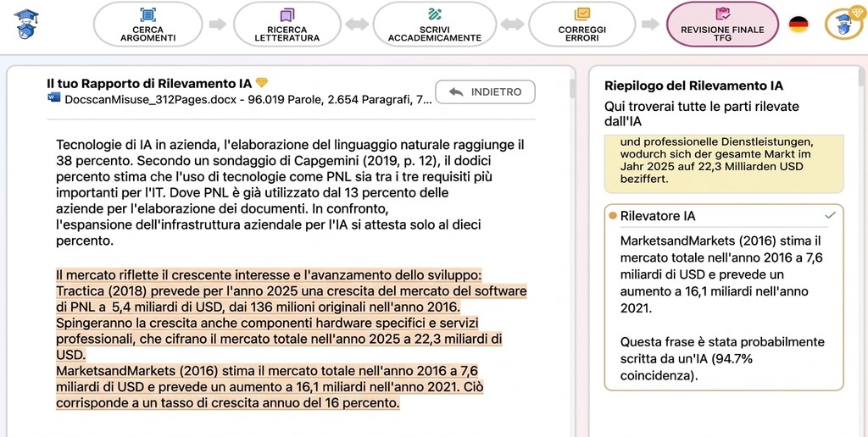
Task: Click the pencil icon above Scrivi Accademicamente
Action: click(435, 14)
